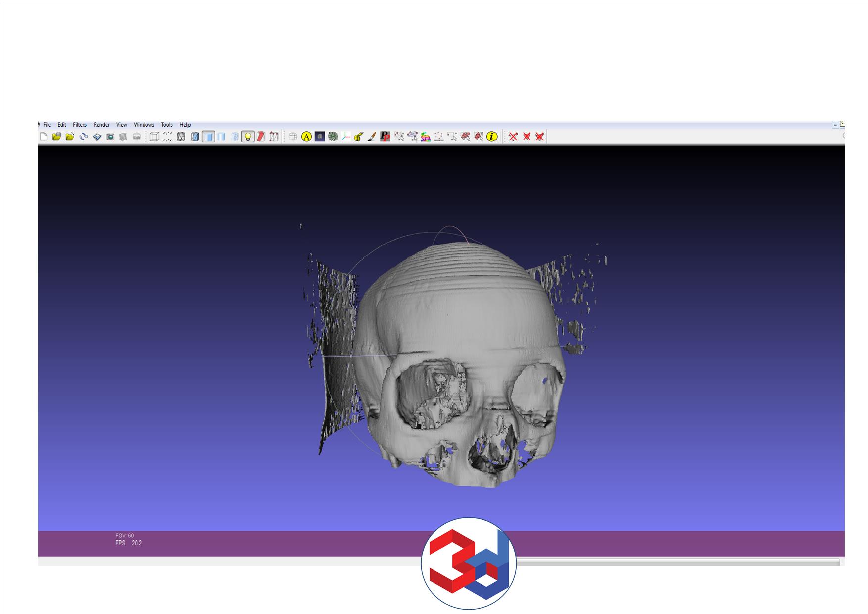Click the Import Mesh icon
Image resolution: width=868 pixels, height=614 pixels.
click(x=70, y=137)
